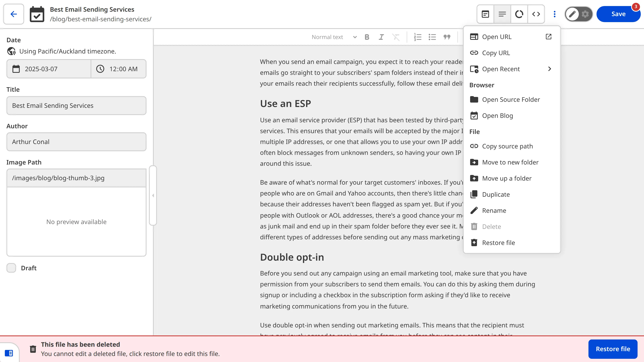Edit the Image Path field
This screenshot has width=644, height=362.
[x=76, y=178]
